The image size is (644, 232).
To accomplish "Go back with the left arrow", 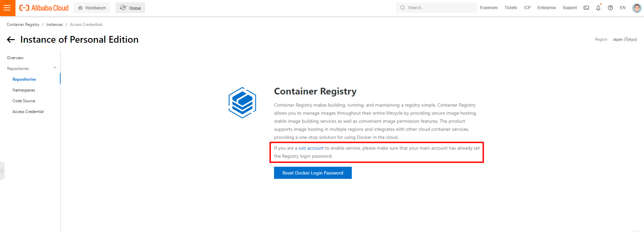I will [11, 40].
